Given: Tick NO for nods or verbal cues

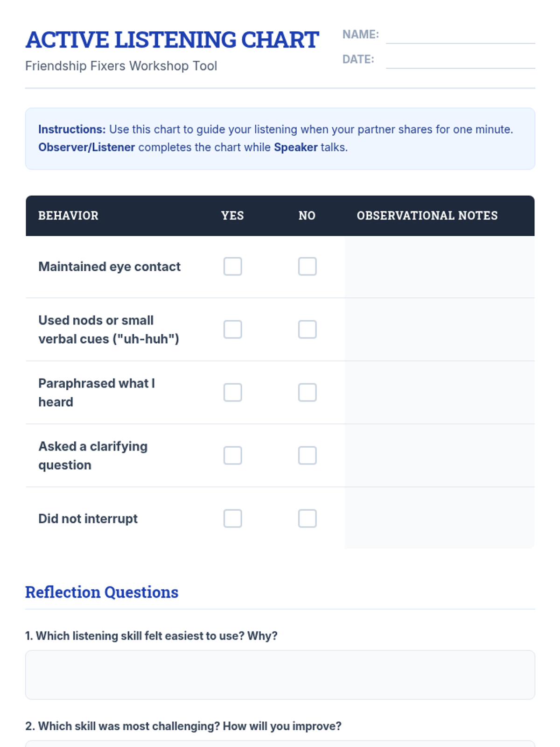Looking at the screenshot, I should [307, 330].
